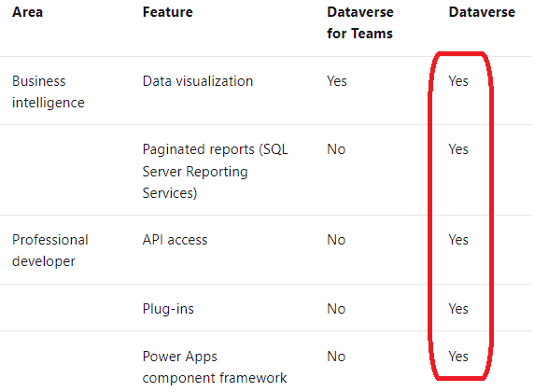The height and width of the screenshot is (392, 548).
Task: Click the Business intelligence area cell
Action: tap(49, 91)
